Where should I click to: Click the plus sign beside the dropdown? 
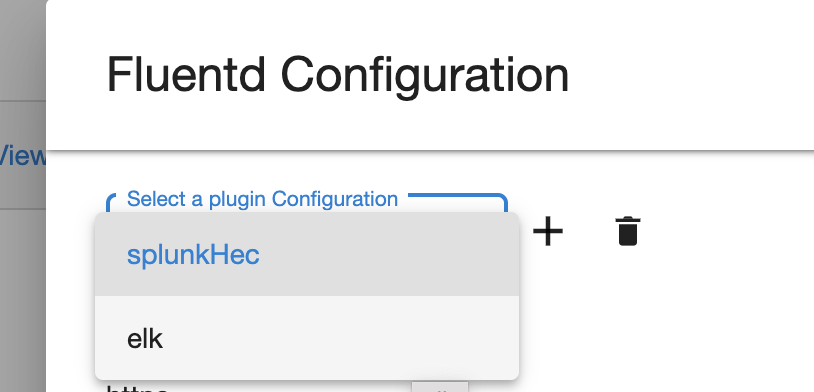548,232
